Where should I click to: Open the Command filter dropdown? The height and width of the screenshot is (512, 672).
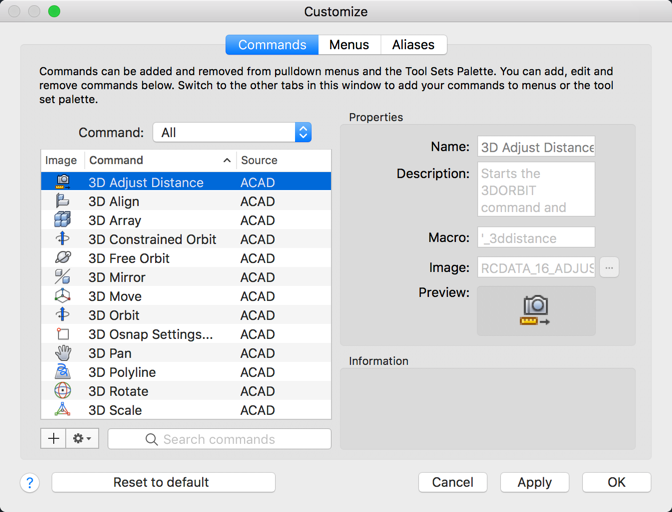pos(232,132)
